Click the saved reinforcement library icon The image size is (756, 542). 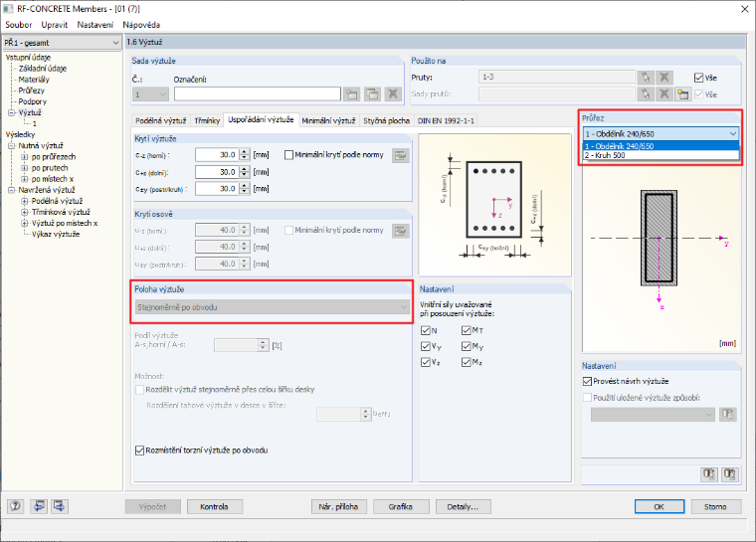(x=727, y=415)
